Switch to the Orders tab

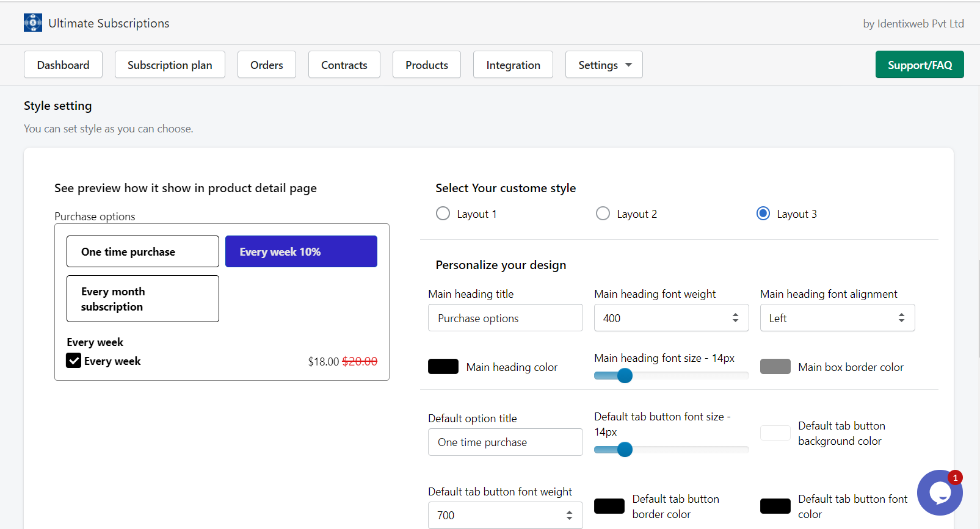[x=267, y=65]
